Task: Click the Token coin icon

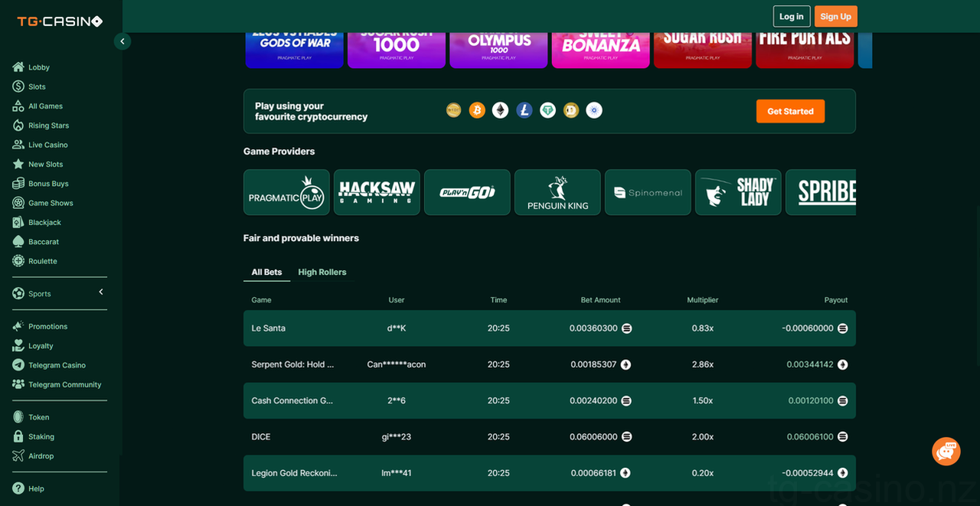Action: pyautogui.click(x=18, y=417)
